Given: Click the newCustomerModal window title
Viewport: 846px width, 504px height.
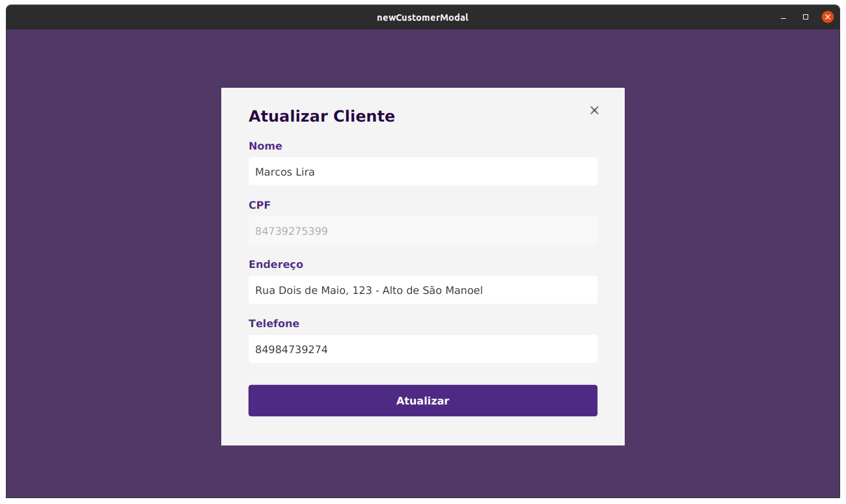Looking at the screenshot, I should click(x=422, y=18).
